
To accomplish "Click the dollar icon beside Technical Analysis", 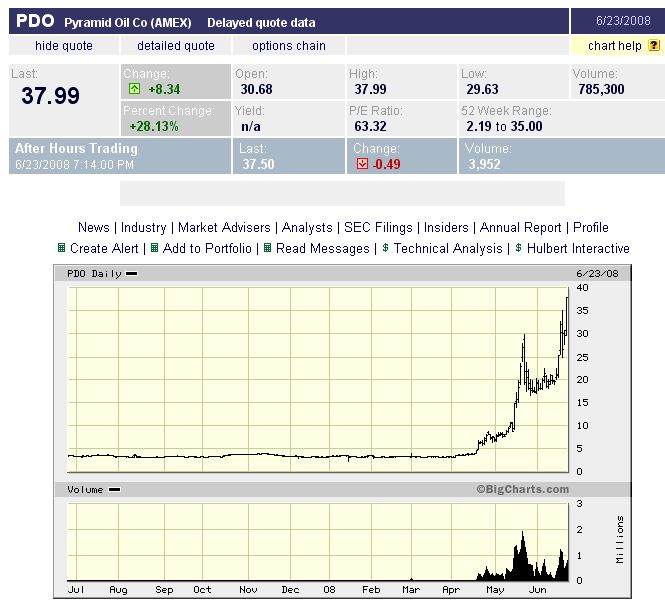I will pyautogui.click(x=385, y=247).
